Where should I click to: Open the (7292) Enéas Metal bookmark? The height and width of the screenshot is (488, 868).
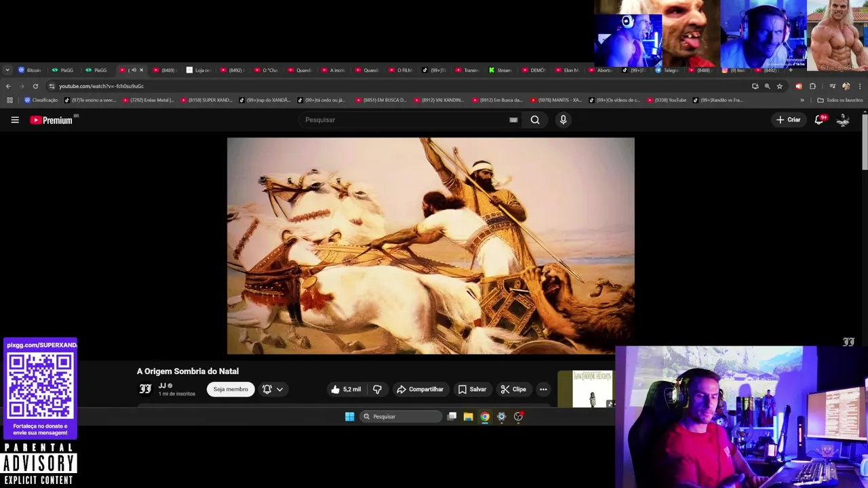click(149, 100)
